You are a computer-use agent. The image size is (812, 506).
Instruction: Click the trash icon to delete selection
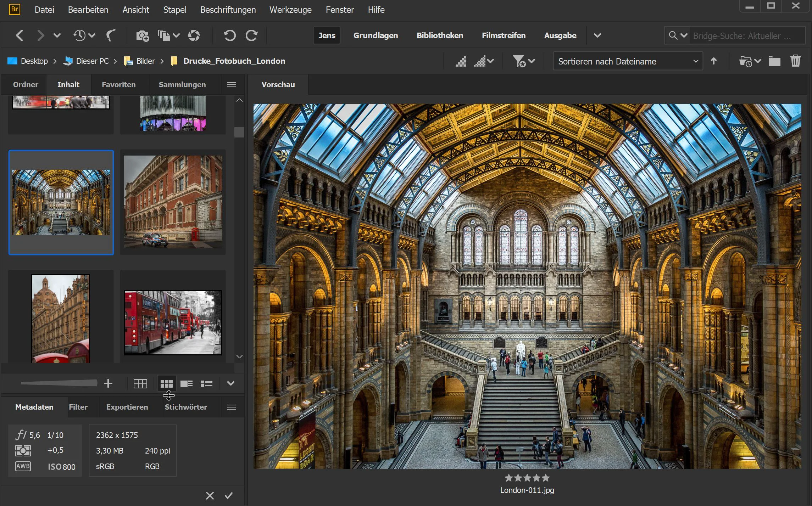[x=795, y=61]
